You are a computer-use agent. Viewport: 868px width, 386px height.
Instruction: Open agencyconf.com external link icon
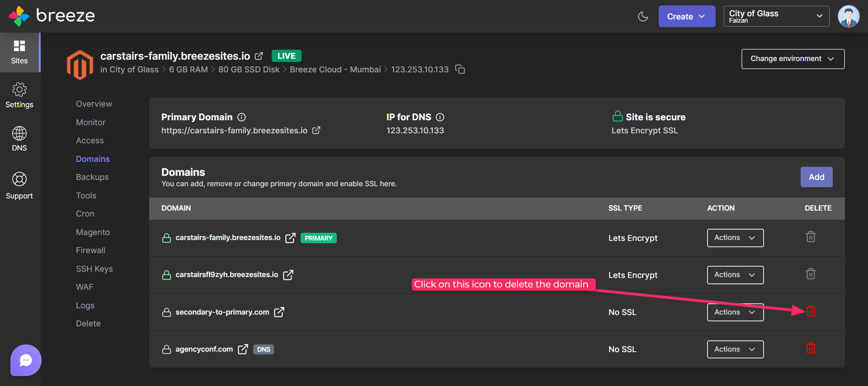pos(243,349)
